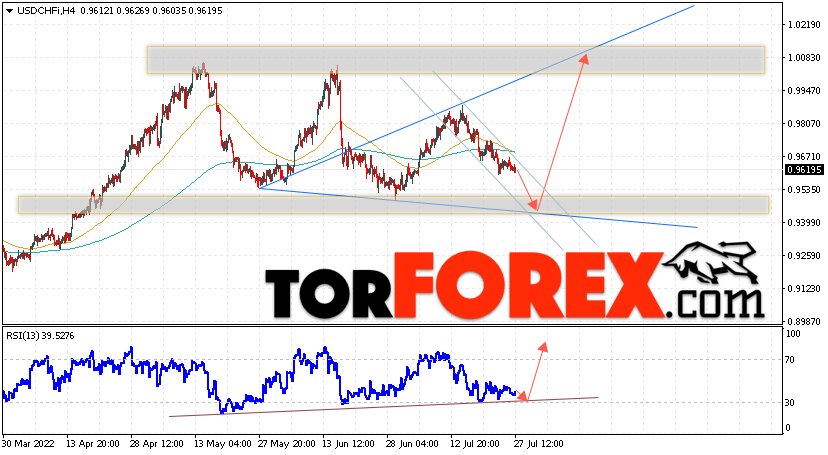Select the 27 Jul 12:00 time label
The height and width of the screenshot is (455, 828).
click(x=540, y=444)
